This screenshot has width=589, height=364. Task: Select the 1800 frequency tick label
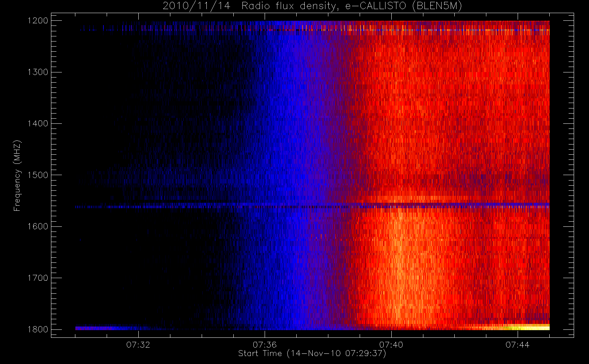tap(38, 329)
